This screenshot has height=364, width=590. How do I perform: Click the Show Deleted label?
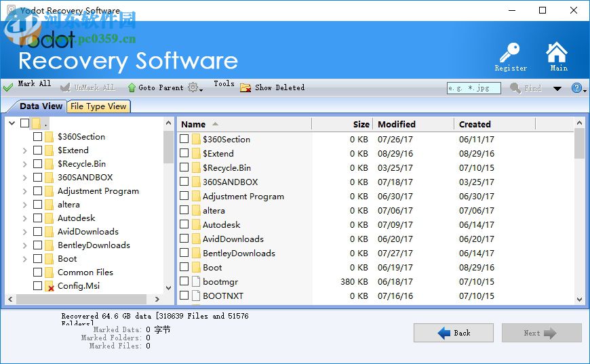coord(279,87)
